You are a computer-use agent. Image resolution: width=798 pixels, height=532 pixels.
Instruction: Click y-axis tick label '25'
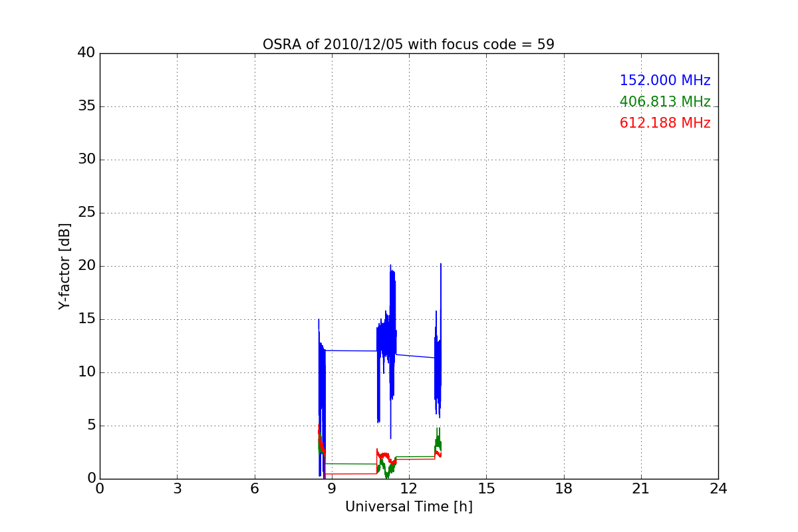tap(86, 213)
